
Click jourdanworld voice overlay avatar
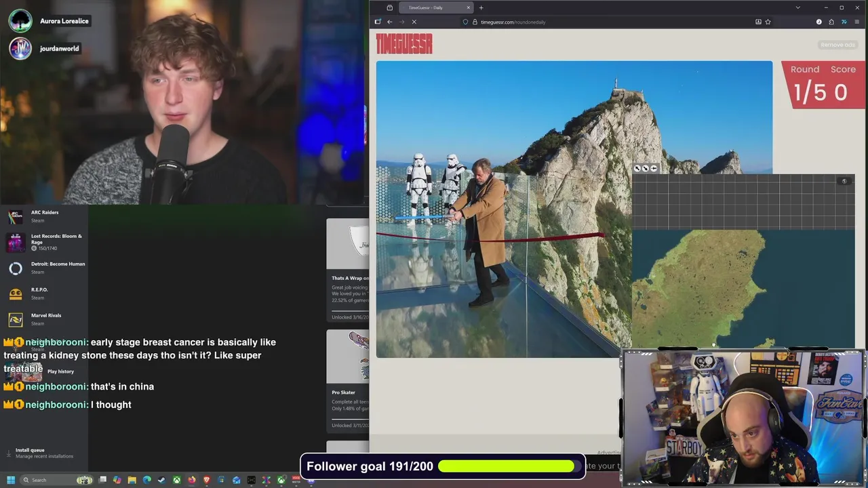point(20,48)
